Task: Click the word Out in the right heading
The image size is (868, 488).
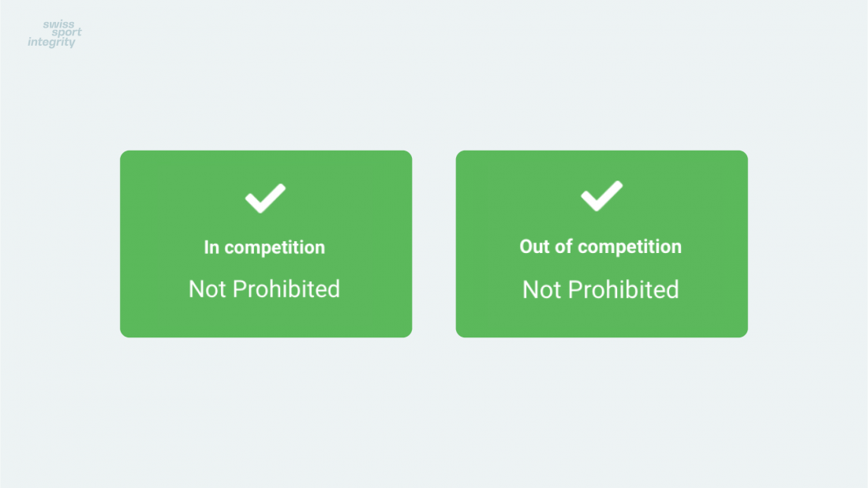Action: [534, 247]
